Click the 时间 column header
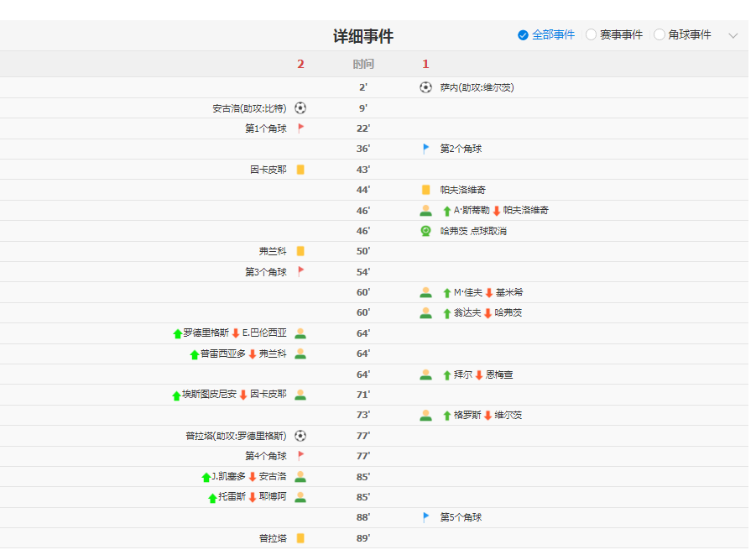This screenshot has width=756, height=550. pyautogui.click(x=363, y=64)
